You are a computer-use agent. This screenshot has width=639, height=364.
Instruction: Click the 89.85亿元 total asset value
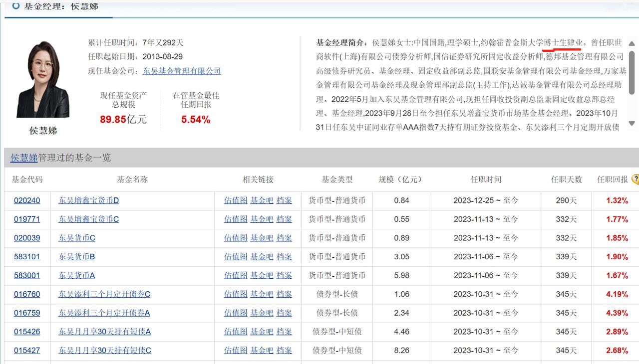coord(123,119)
